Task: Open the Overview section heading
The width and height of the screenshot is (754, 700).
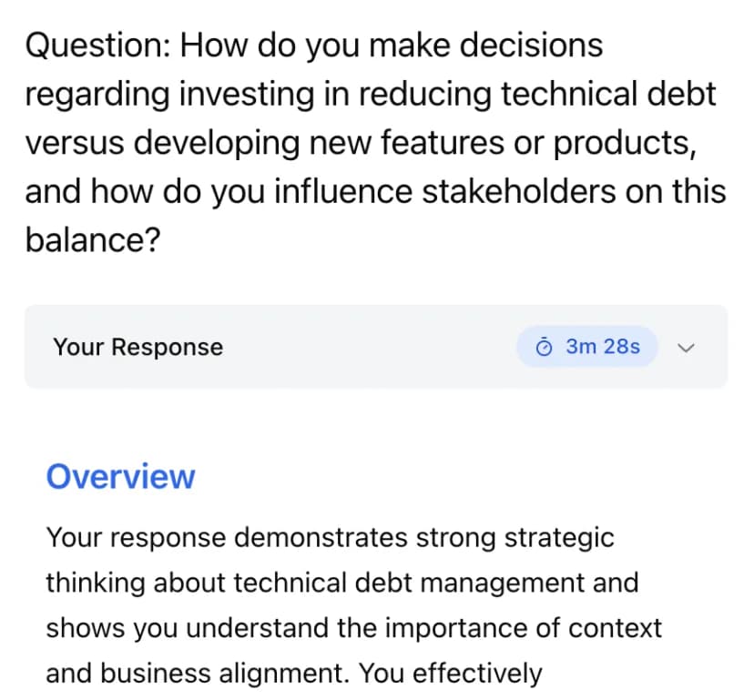Action: tap(120, 476)
